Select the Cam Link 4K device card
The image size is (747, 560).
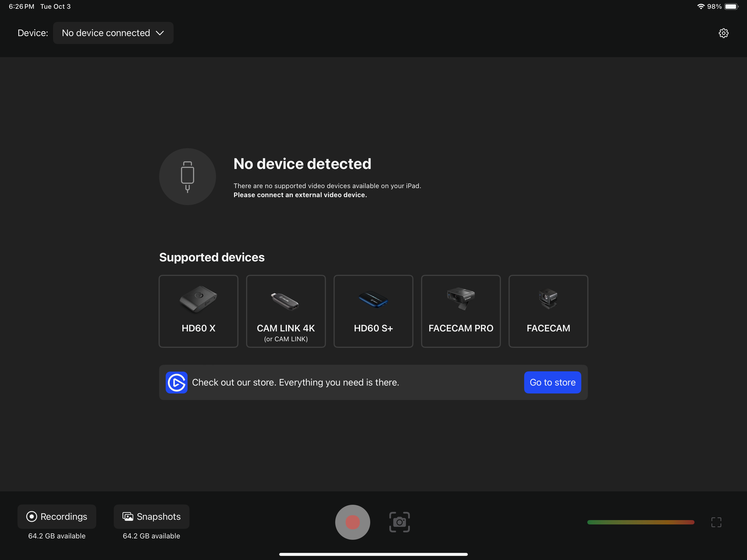click(286, 311)
